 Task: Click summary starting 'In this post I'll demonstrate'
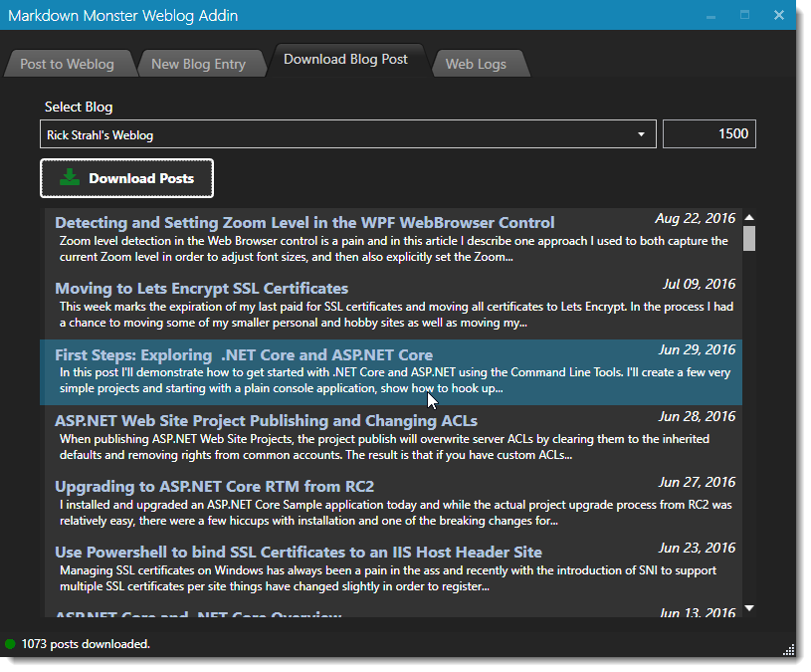click(x=395, y=380)
